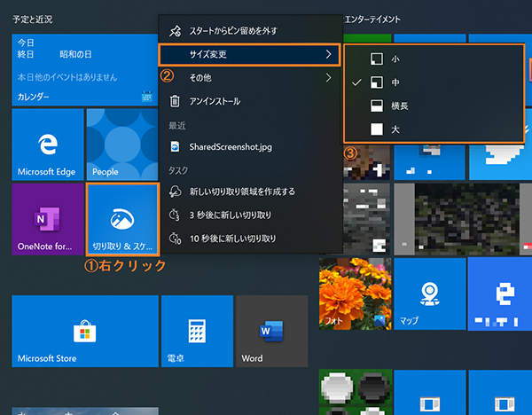Click スタートからピン留めを外す menu item
This screenshot has width=532, height=415.
[249, 31]
